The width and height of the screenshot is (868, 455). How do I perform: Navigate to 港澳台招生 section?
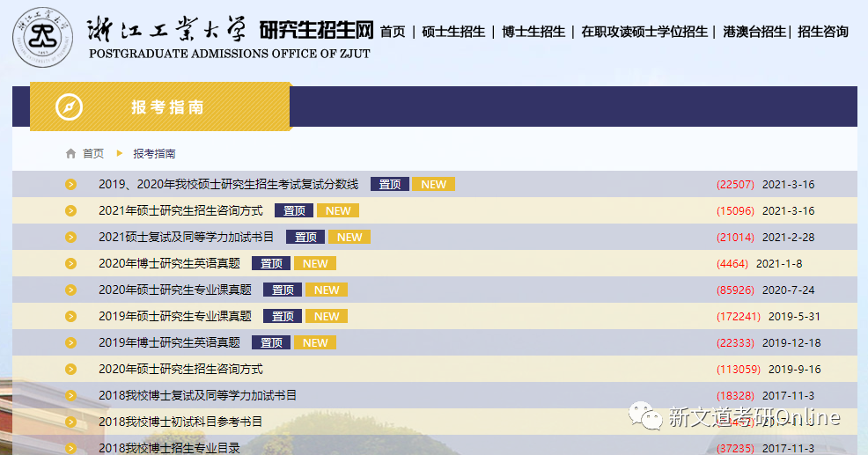coord(754,32)
